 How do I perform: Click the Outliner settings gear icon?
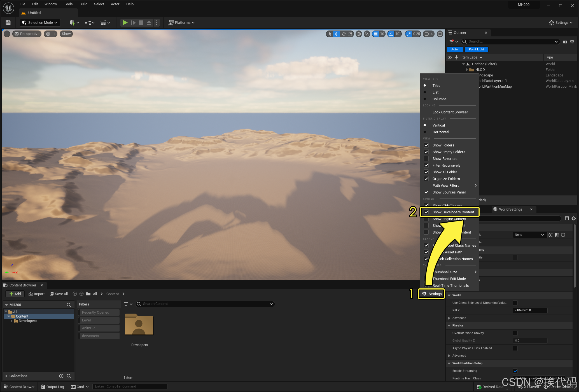pyautogui.click(x=572, y=41)
